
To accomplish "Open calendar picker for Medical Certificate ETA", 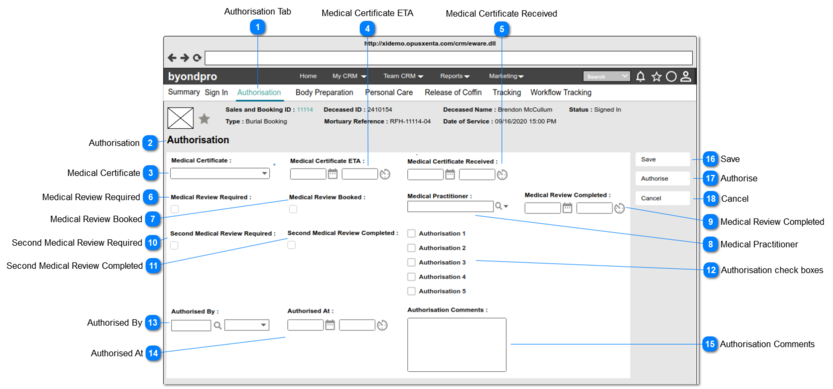I will 333,174.
